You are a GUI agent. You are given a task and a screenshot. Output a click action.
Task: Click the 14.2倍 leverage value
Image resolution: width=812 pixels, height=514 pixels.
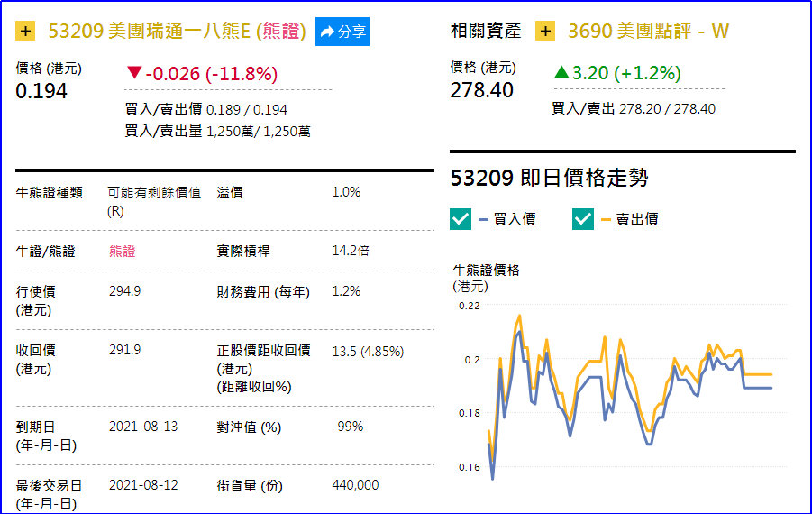(351, 251)
